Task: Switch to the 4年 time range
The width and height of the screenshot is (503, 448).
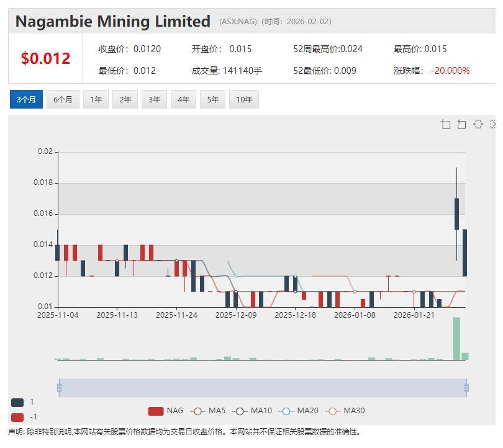Action: (x=183, y=99)
